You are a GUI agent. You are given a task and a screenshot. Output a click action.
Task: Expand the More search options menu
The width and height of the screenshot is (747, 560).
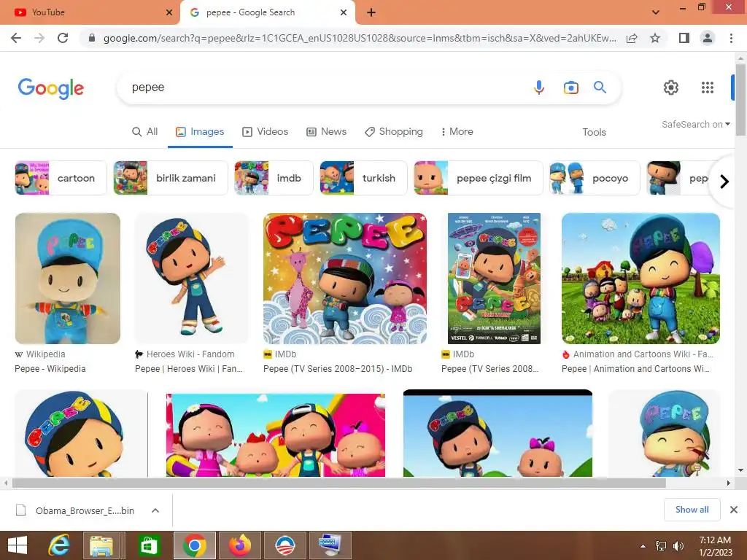pos(457,132)
